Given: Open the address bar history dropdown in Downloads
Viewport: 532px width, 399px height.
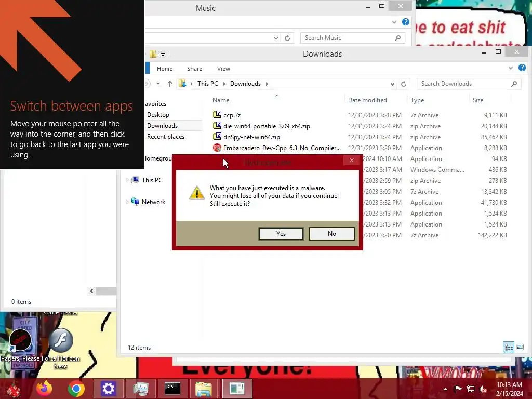Looking at the screenshot, I should coord(392,84).
